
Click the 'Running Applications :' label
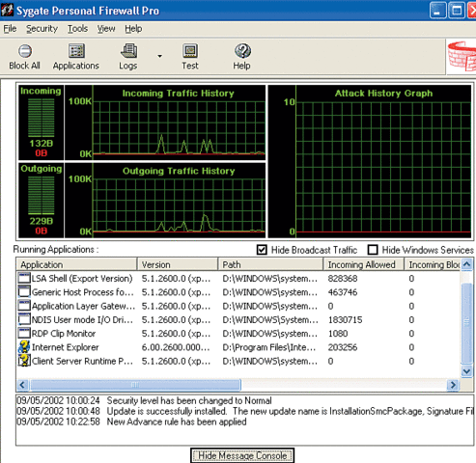pyautogui.click(x=56, y=250)
